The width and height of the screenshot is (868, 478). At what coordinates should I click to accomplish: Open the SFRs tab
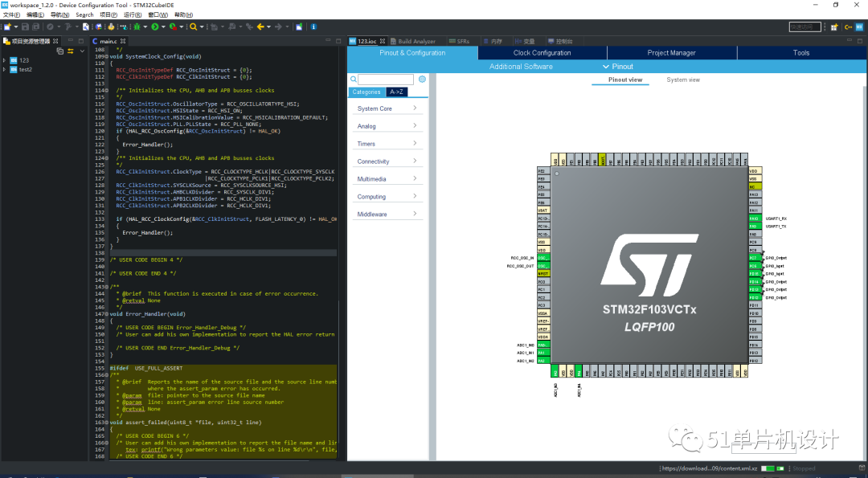(x=459, y=42)
